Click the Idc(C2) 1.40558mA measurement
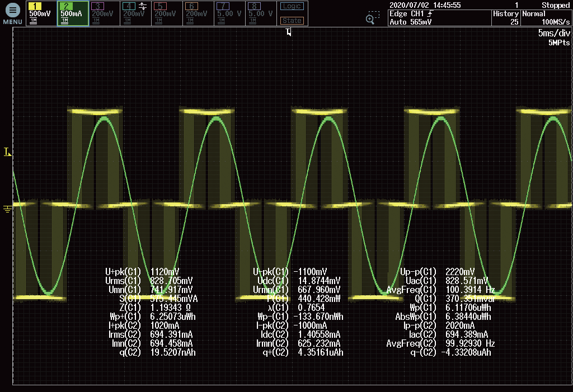 pyautogui.click(x=300, y=334)
